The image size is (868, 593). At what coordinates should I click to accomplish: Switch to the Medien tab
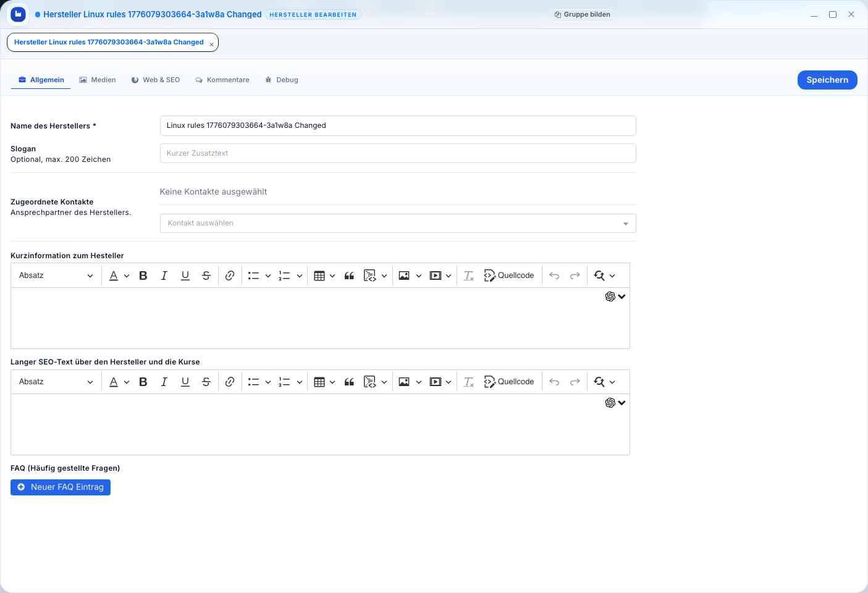coord(98,80)
